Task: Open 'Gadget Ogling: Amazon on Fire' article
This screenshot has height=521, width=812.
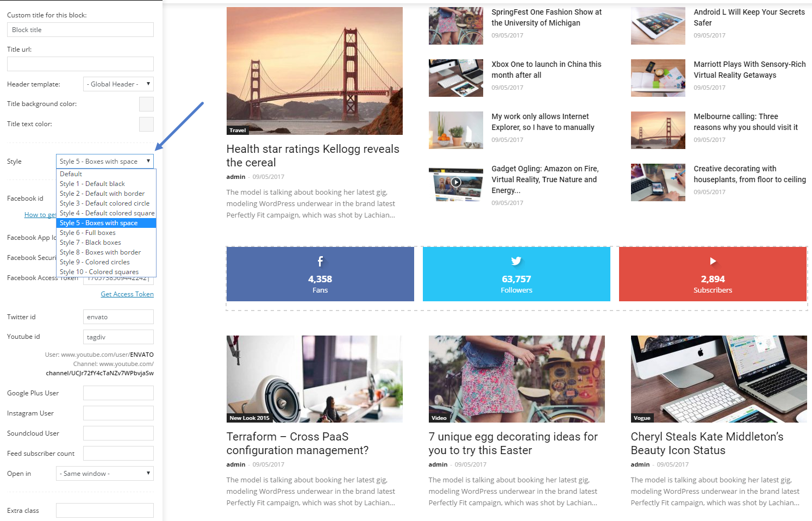Action: tap(545, 179)
